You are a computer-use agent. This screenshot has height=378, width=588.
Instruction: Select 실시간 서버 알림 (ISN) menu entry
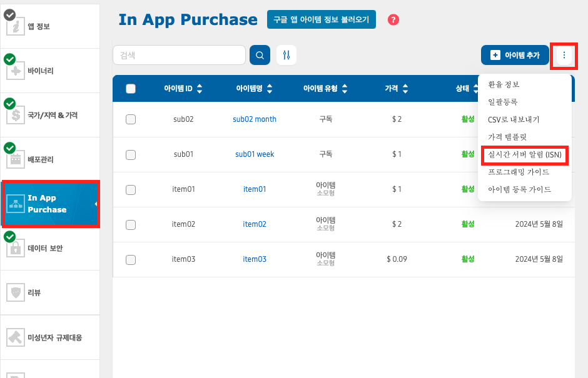click(x=524, y=154)
